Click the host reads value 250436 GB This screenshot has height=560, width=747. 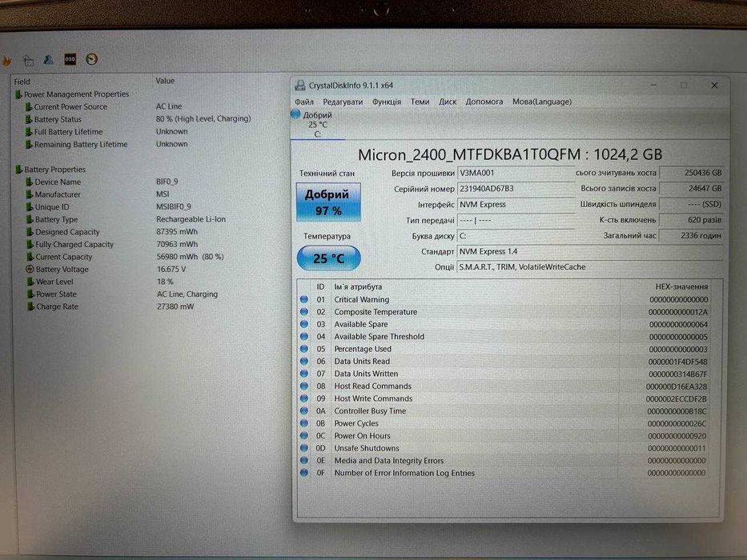click(692, 173)
